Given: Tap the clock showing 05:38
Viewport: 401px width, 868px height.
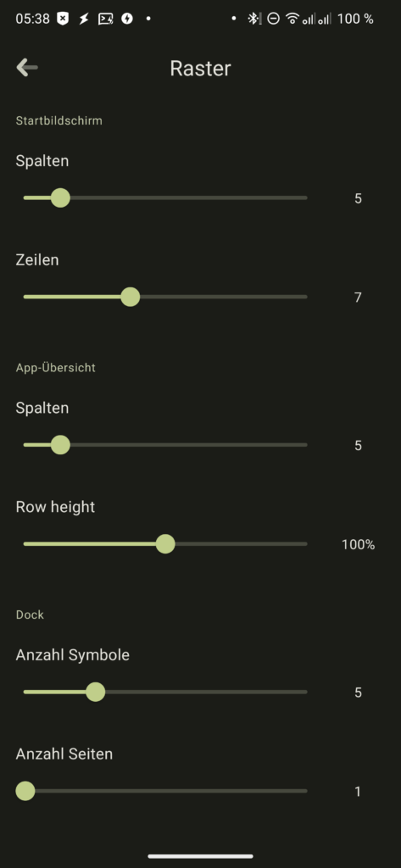Looking at the screenshot, I should click(x=33, y=19).
